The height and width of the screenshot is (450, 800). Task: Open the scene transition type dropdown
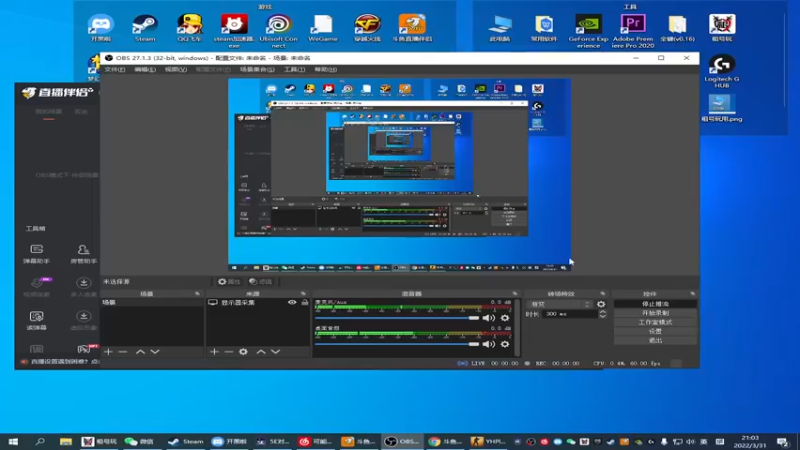(x=559, y=304)
